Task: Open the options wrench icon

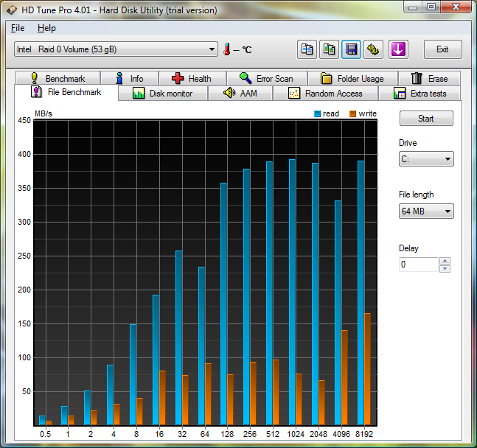Action: click(x=373, y=49)
